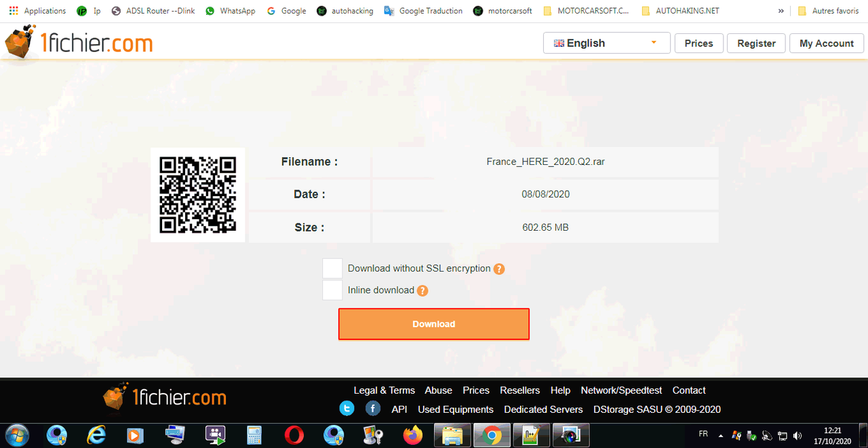Switch to Chrome on the taskbar

492,435
